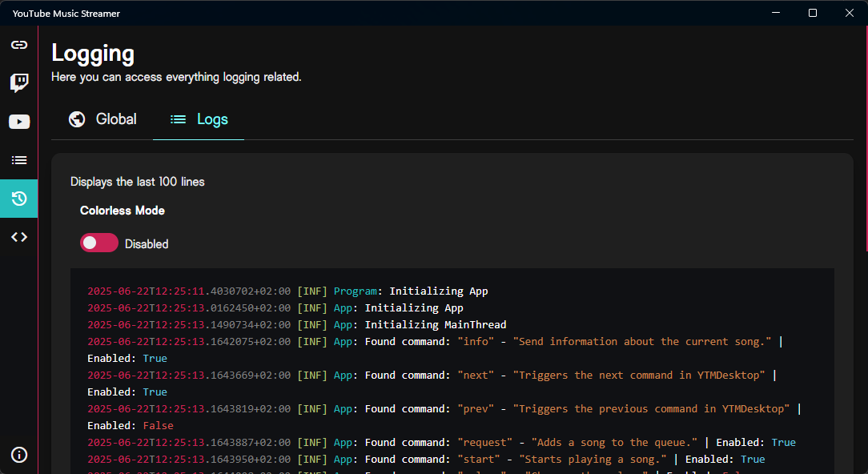Viewport: 868px width, 474px height.
Task: Click the "Logging" page heading
Action: (x=93, y=53)
